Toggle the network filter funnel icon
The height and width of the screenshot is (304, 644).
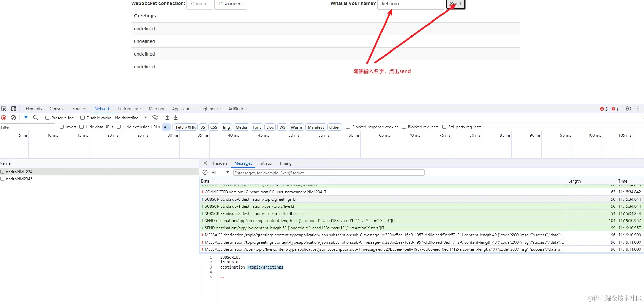click(26, 118)
